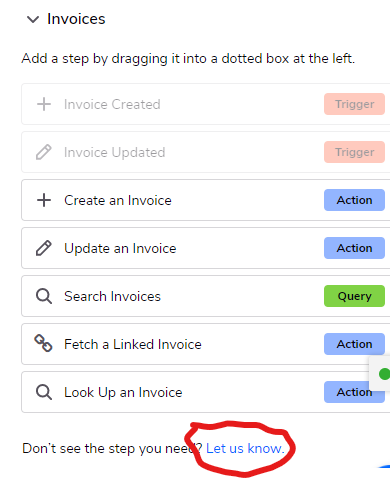Click the Action badge on Create an Invoice

354,200
